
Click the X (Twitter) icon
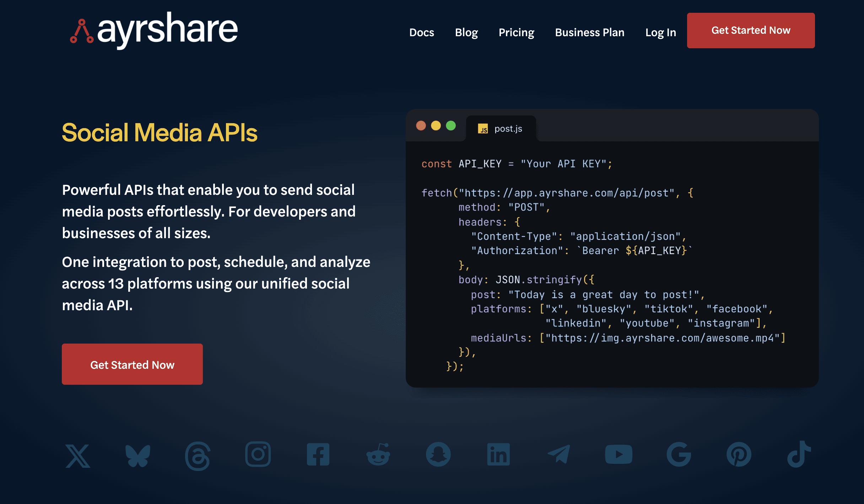pyautogui.click(x=78, y=456)
